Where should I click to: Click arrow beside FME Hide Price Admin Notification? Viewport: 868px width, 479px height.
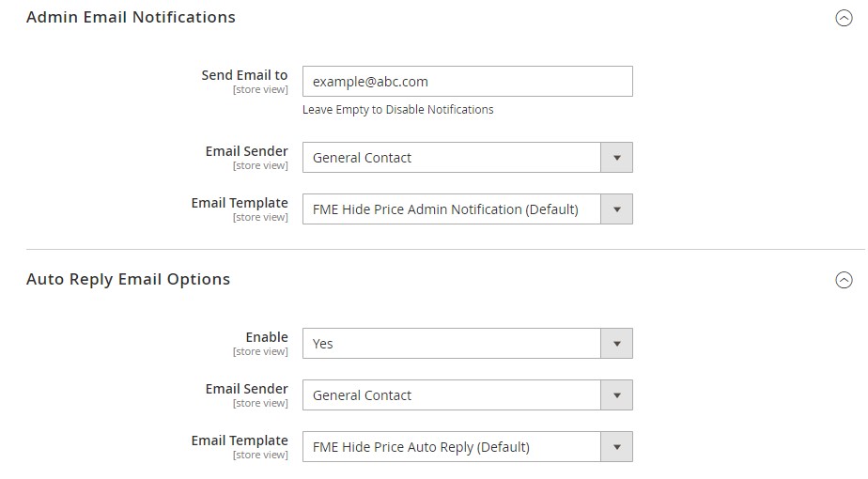pyautogui.click(x=616, y=209)
